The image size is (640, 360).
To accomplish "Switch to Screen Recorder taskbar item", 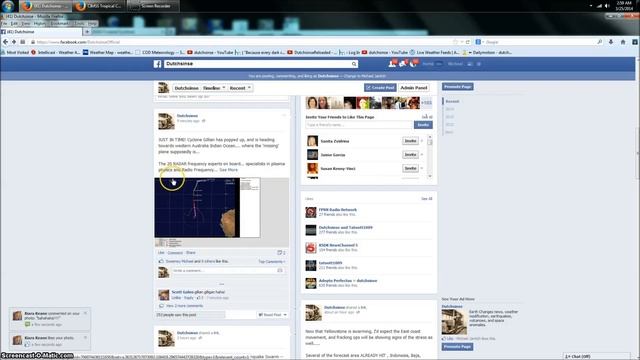I will [153, 6].
